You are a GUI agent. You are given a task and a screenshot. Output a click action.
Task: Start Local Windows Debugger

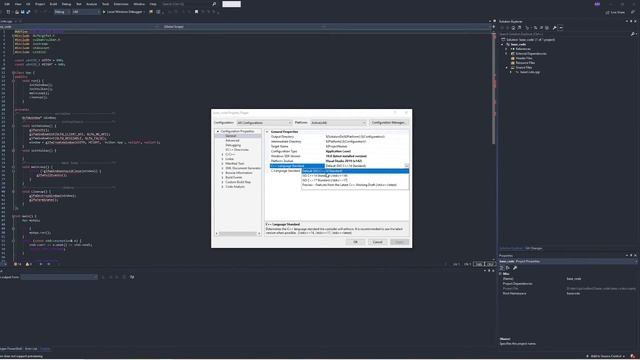point(123,12)
